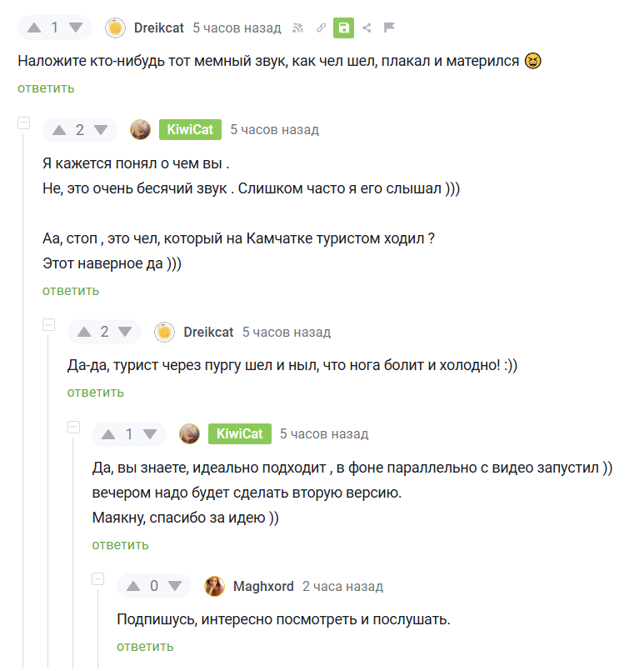The height and width of the screenshot is (671, 644).
Task: Report top comment with flag icon
Action: pos(389,28)
